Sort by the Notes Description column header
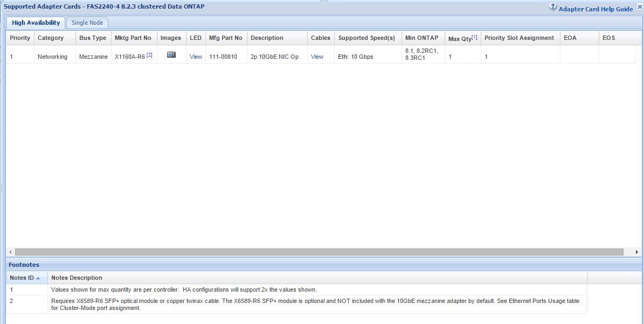This screenshot has height=324, width=644. 317,278
